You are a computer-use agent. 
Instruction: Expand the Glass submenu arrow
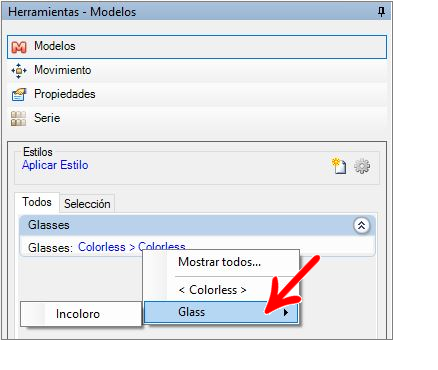coord(286,313)
